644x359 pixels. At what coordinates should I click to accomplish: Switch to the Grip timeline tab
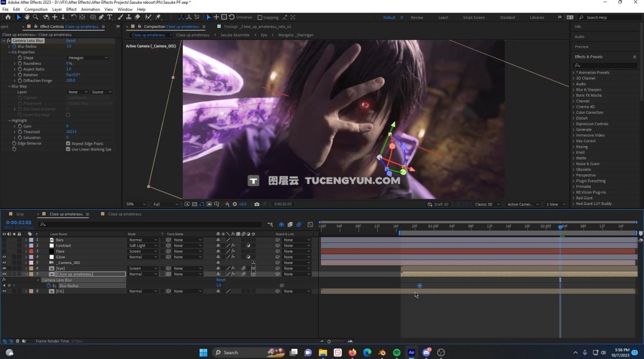click(x=20, y=214)
